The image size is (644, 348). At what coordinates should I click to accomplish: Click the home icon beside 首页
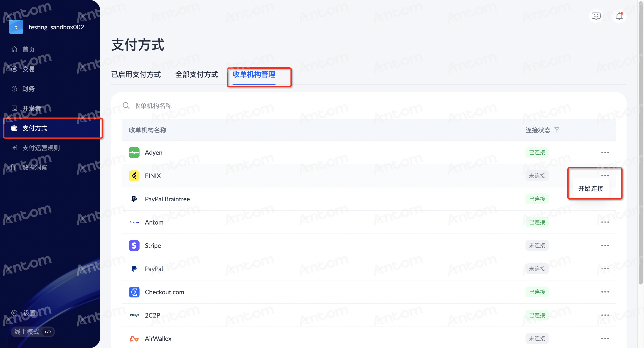click(x=14, y=49)
